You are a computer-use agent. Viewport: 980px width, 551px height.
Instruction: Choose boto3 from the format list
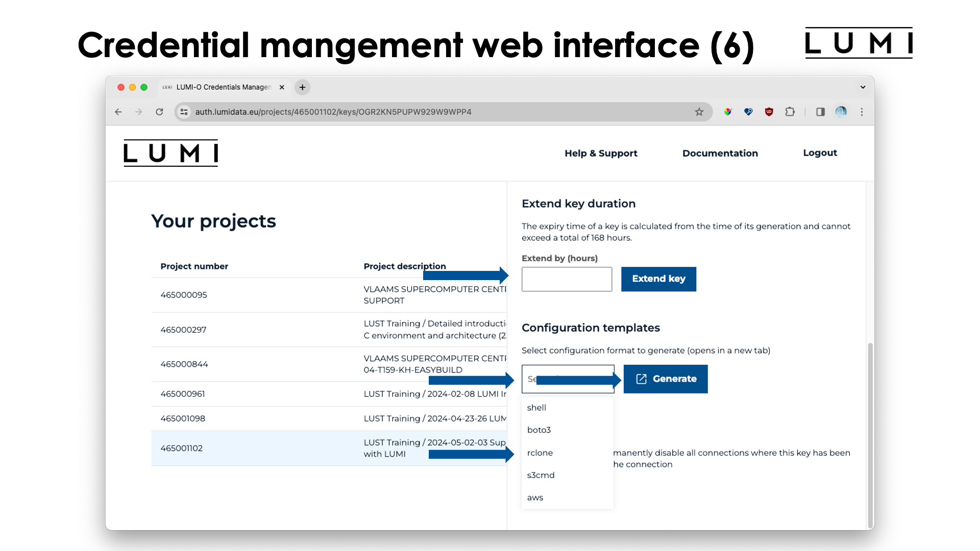click(x=567, y=430)
